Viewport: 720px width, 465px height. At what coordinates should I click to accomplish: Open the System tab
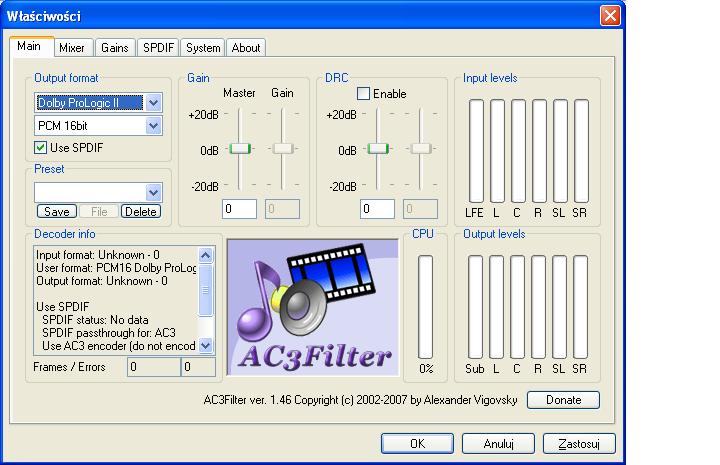pos(202,48)
